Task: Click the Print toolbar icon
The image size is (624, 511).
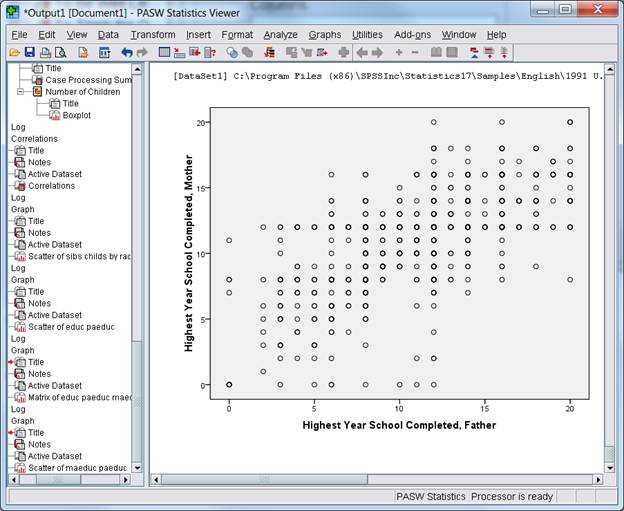Action: coord(45,52)
